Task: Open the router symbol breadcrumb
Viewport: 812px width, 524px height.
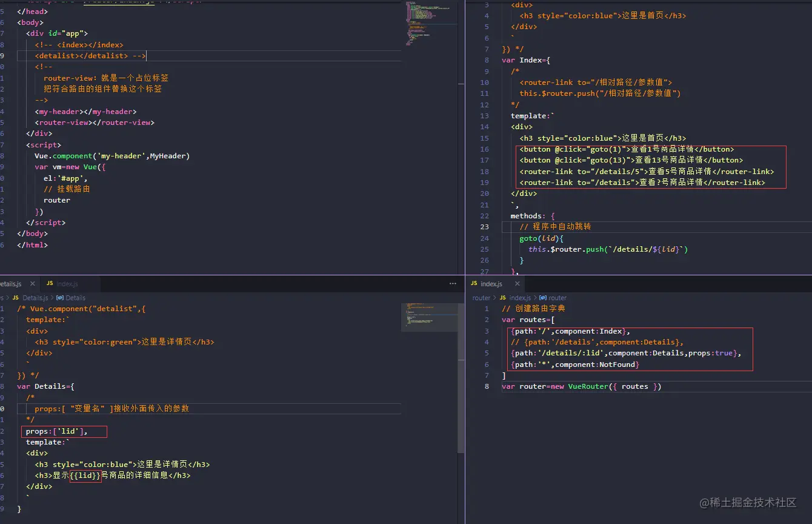Action: [x=557, y=298]
